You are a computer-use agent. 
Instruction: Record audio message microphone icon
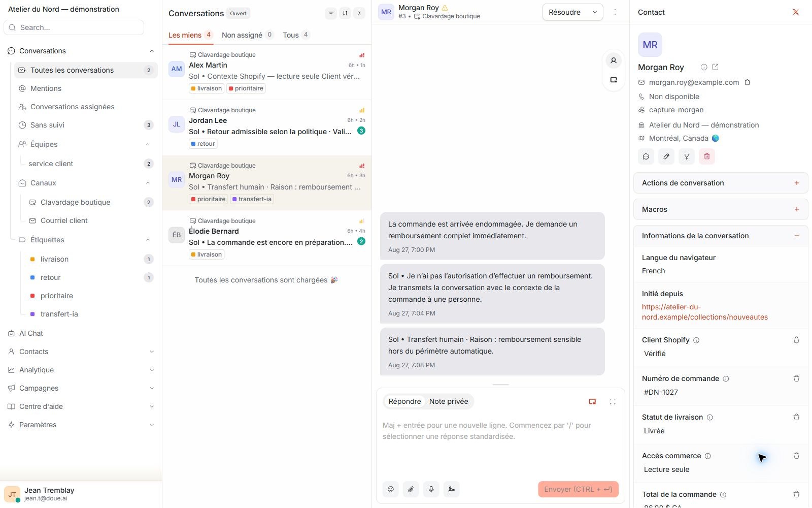[431, 489]
